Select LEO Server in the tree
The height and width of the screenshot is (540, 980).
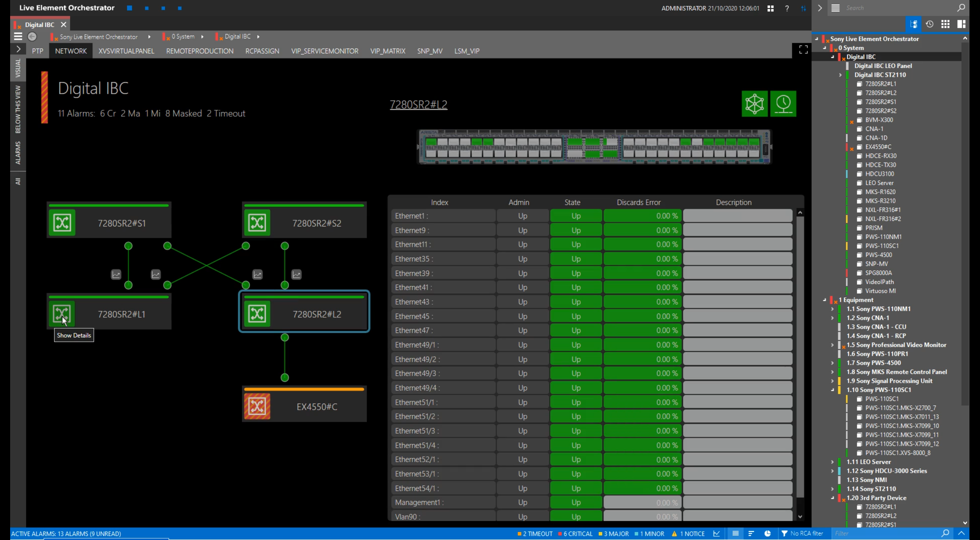click(x=880, y=183)
